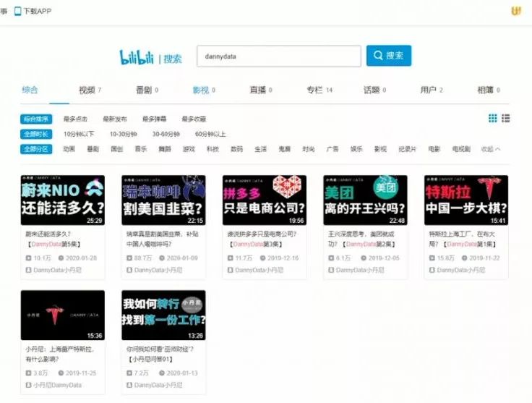Filter by 音乐 category
Viewport: 532px width, 403px height.
[x=141, y=149]
